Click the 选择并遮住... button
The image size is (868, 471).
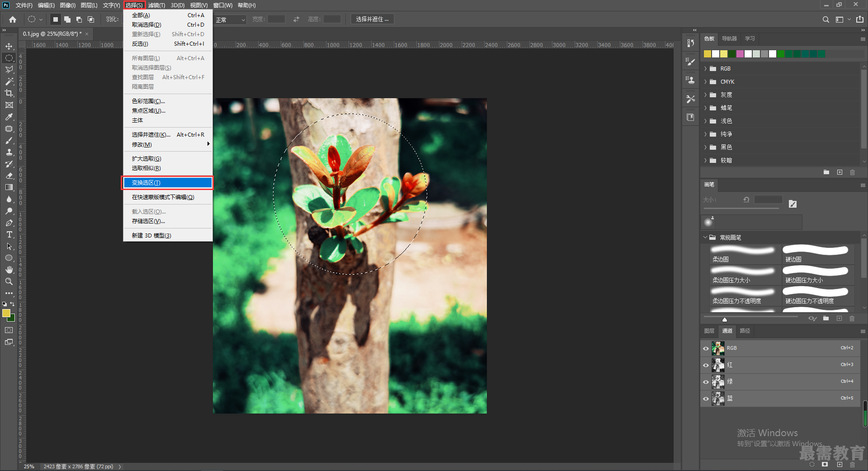click(372, 19)
